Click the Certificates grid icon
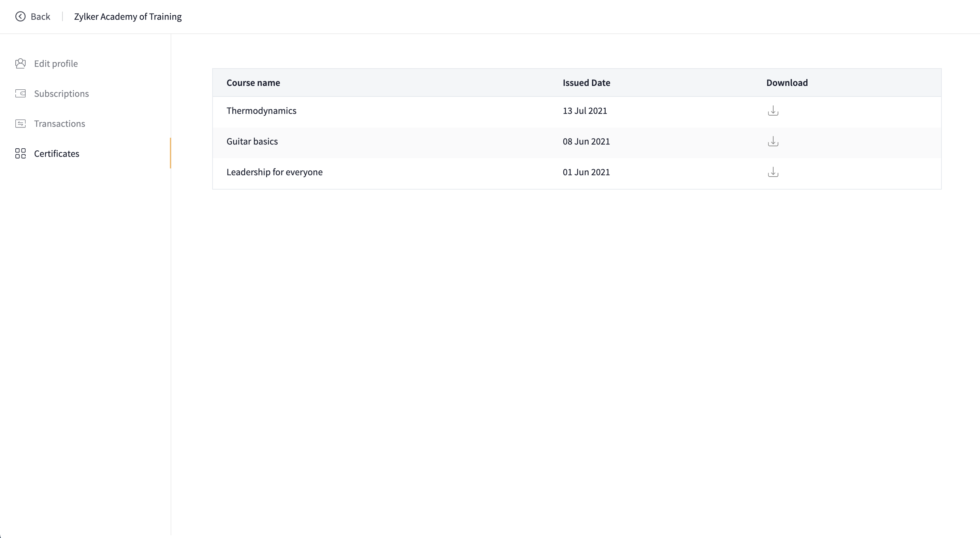 click(20, 154)
